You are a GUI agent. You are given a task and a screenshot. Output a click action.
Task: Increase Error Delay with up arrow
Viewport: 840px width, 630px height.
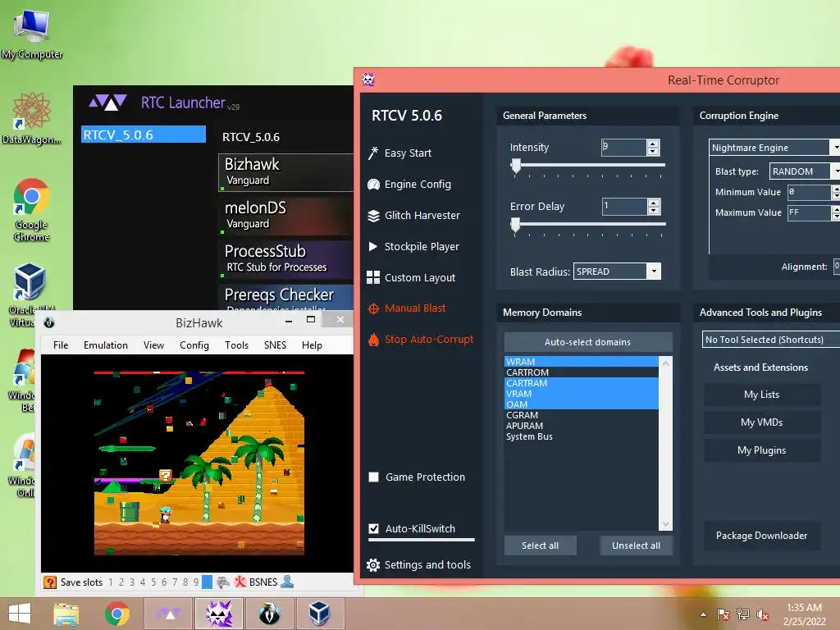[653, 203]
